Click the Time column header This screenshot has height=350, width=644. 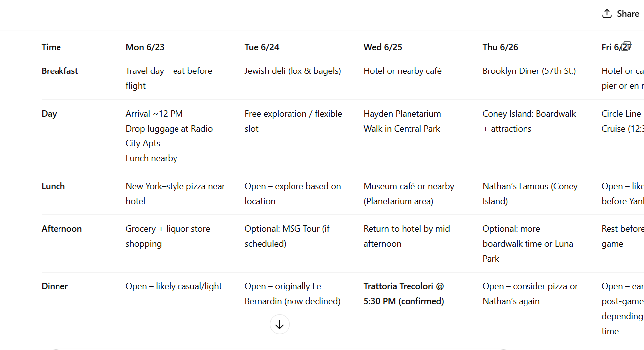click(x=51, y=47)
